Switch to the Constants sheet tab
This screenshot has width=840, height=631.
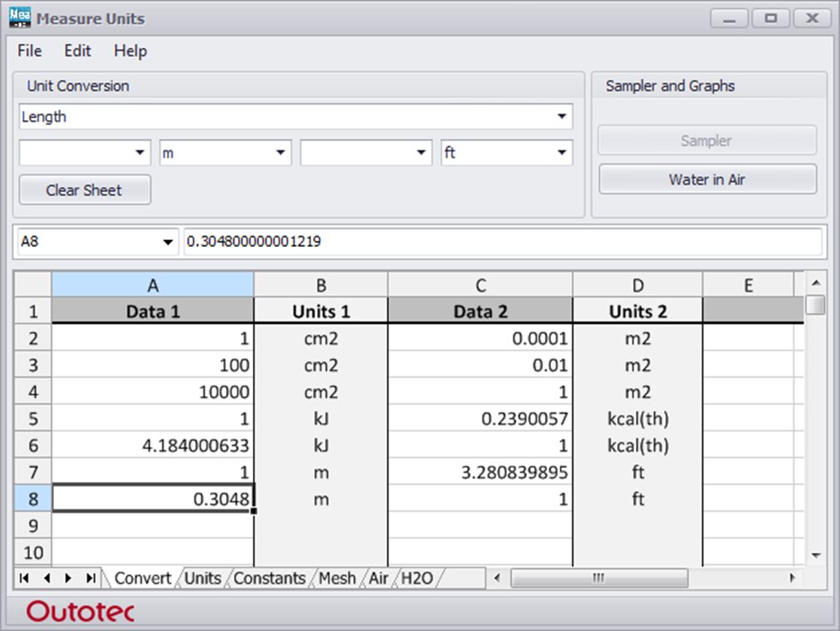pos(268,579)
